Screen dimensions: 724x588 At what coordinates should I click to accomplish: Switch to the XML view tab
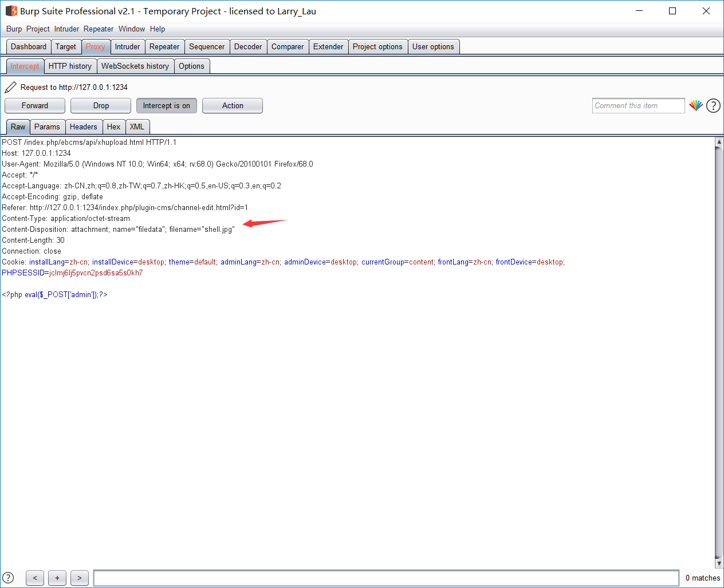click(137, 127)
